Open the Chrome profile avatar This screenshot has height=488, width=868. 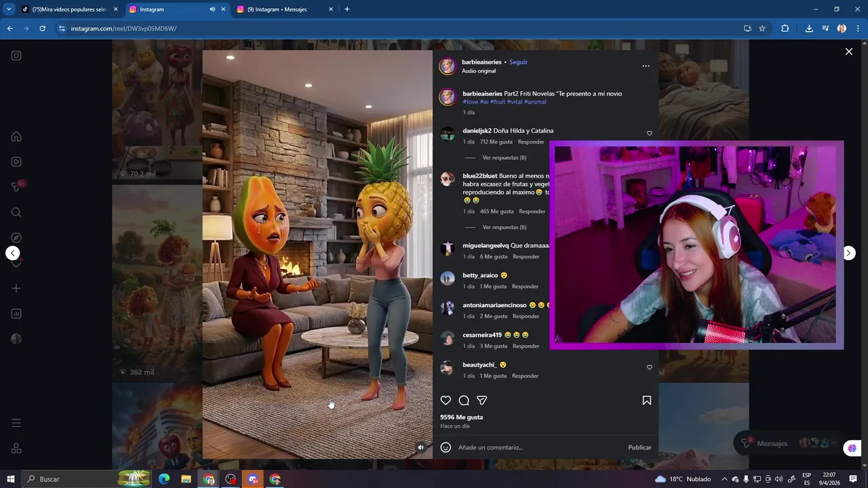point(842,28)
